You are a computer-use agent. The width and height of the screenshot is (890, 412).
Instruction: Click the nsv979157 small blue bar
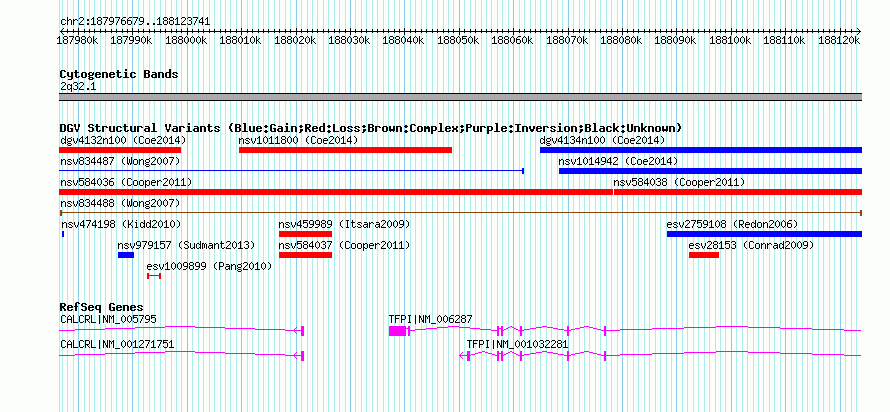pyautogui.click(x=125, y=255)
